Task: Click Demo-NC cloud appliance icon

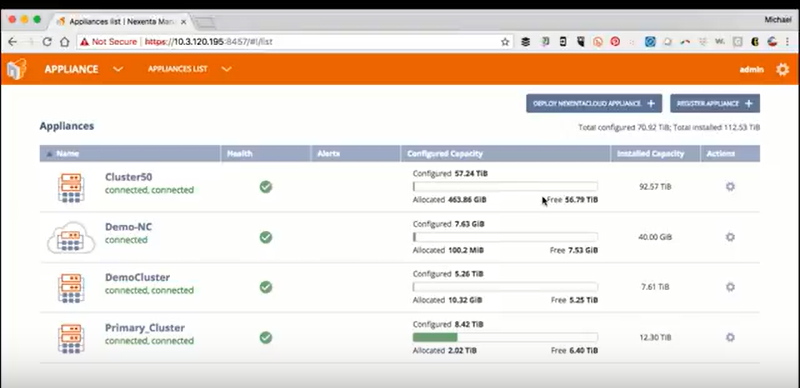Action: (x=71, y=237)
